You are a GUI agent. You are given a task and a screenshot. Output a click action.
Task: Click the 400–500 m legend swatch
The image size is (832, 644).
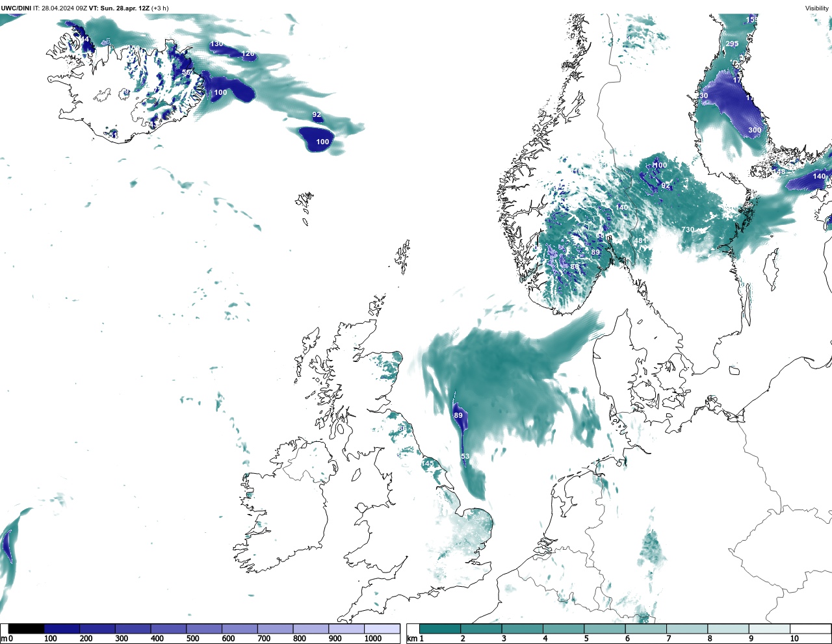click(x=168, y=629)
